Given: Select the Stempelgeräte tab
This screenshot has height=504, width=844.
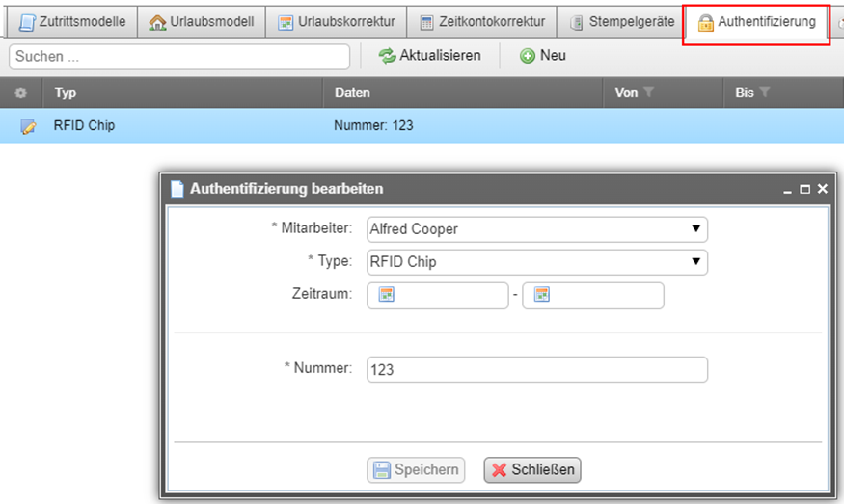Looking at the screenshot, I should 621,21.
